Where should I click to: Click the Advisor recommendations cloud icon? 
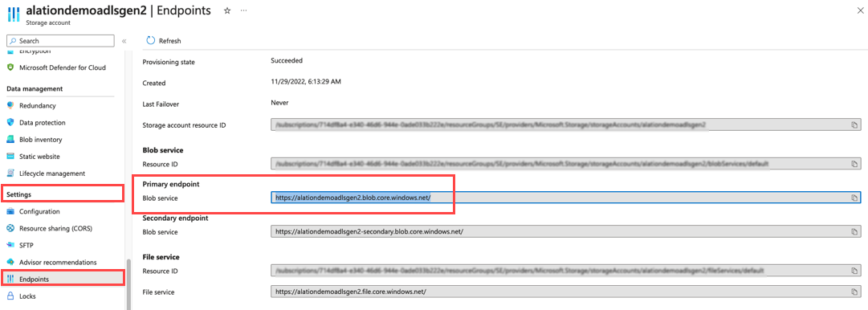coord(10,262)
